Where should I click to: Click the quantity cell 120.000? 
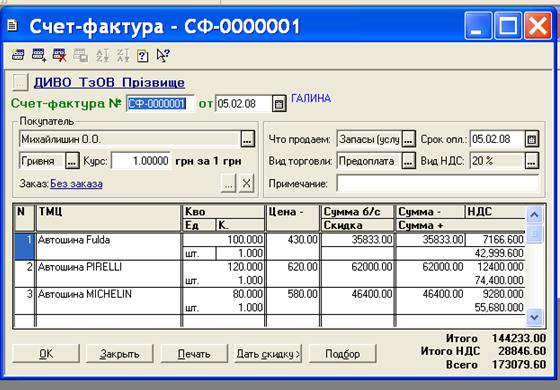pos(224,267)
